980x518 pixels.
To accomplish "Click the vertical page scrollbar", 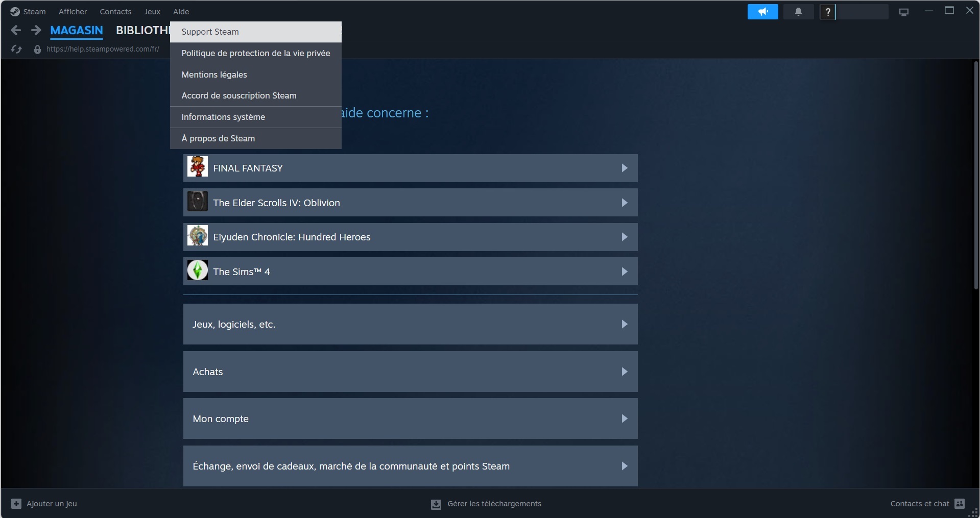I will tap(976, 175).
